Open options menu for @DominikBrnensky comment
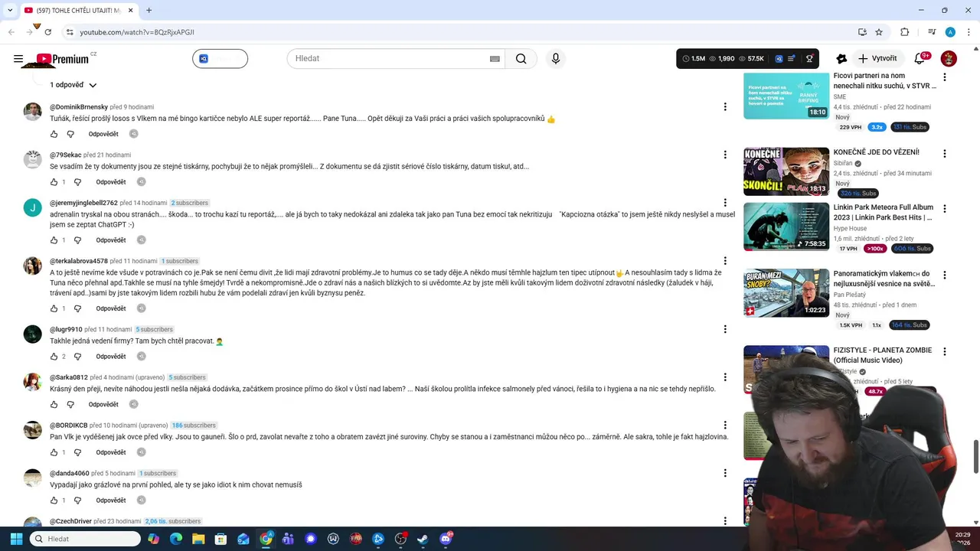Screen dimensions: 980x551 point(725,107)
